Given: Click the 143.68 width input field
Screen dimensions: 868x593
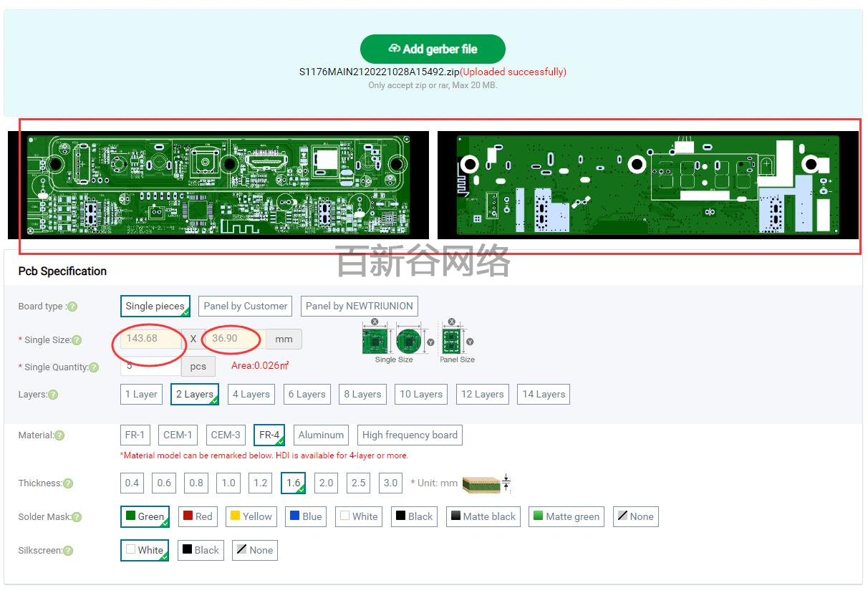Looking at the screenshot, I should pyautogui.click(x=149, y=339).
